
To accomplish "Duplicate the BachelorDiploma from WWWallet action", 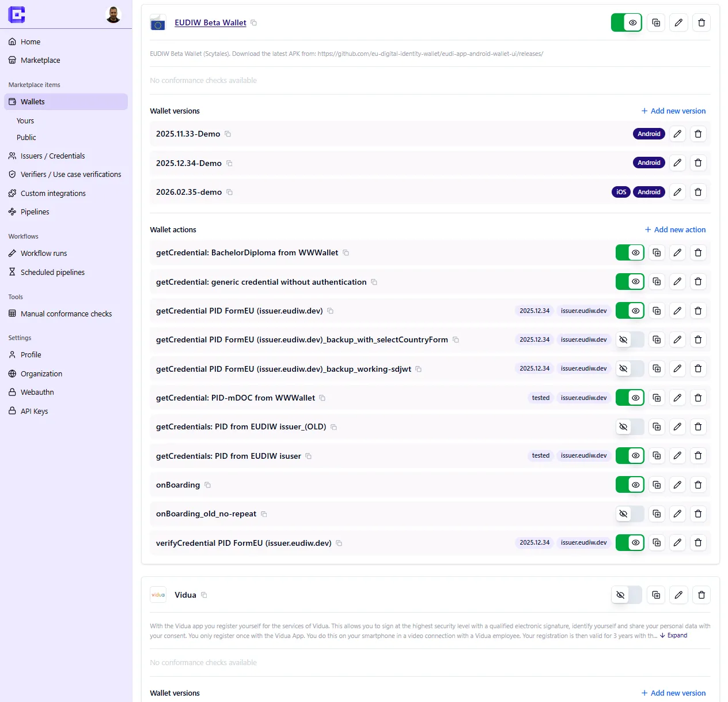I will [657, 252].
